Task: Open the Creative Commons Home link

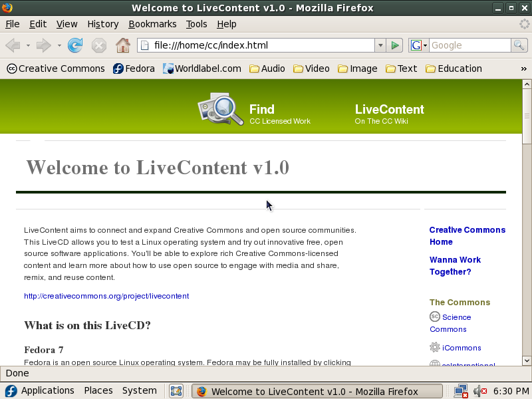Action: pos(467,236)
